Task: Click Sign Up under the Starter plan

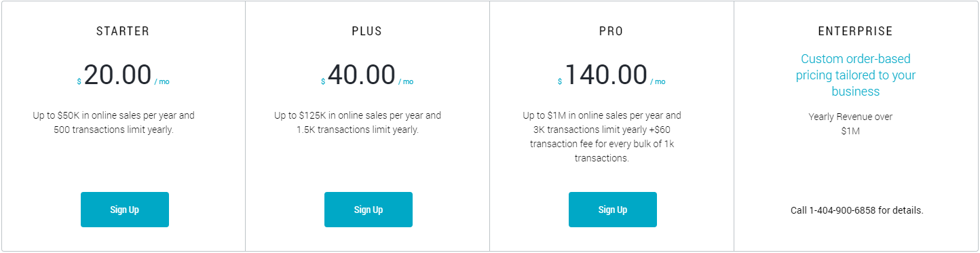Action: pos(124,210)
